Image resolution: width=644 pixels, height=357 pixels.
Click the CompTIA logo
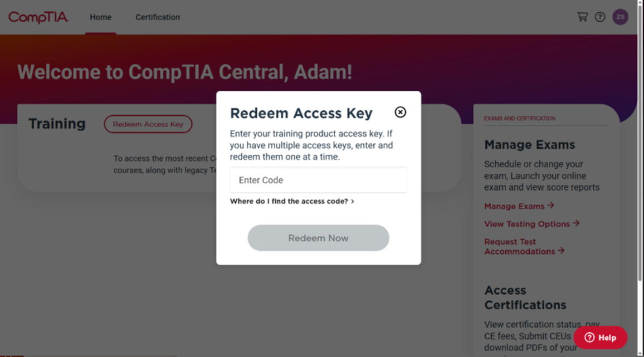pos(38,17)
